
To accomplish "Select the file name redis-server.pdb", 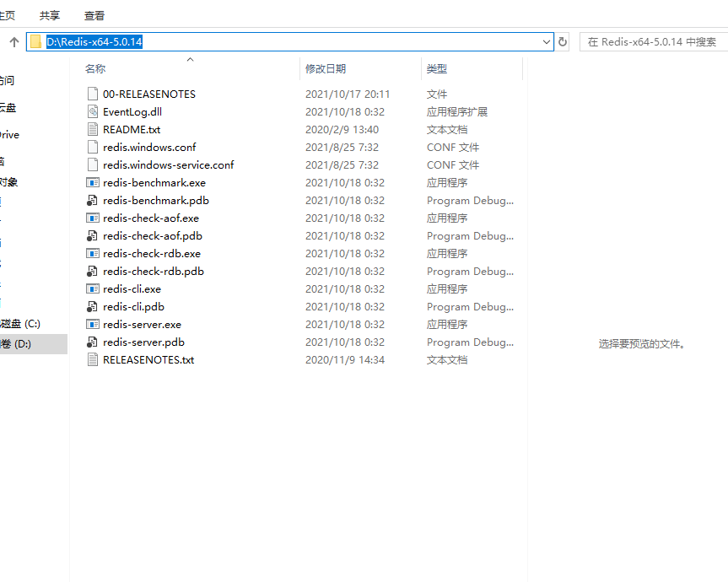I will coord(144,342).
